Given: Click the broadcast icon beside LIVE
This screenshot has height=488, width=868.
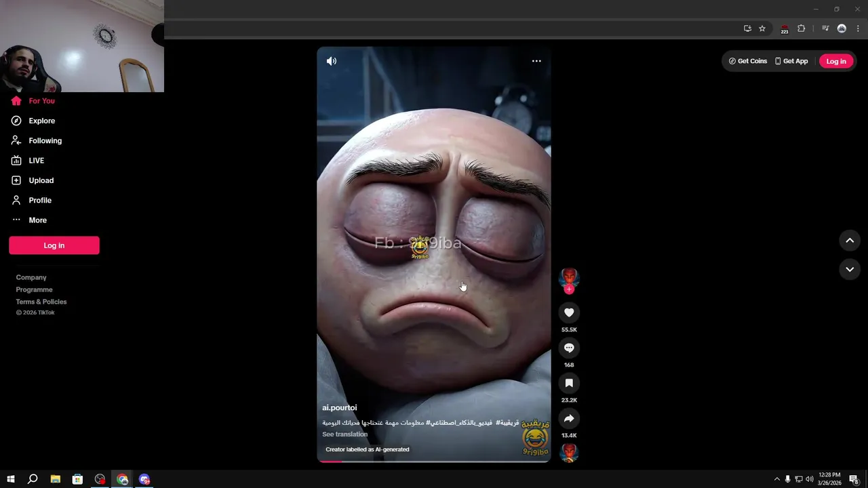Looking at the screenshot, I should 16,161.
